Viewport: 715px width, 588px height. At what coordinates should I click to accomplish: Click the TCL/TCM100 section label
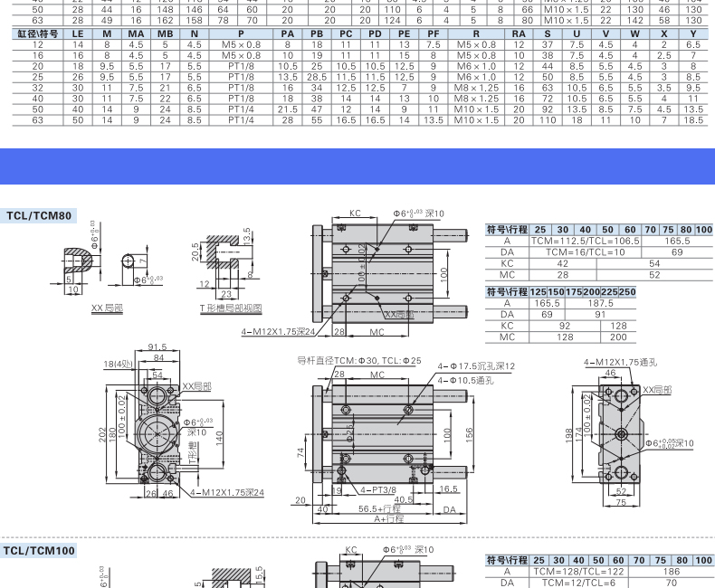pyautogui.click(x=40, y=550)
